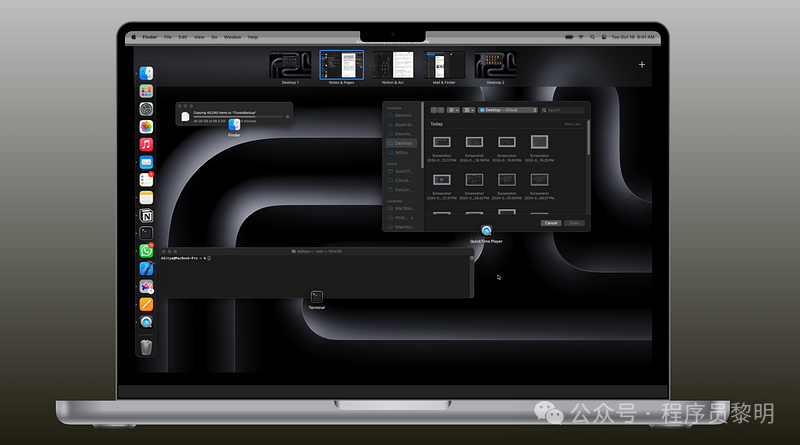This screenshot has width=800, height=445.
Task: Open the Wi-Fi menu bar icon
Action: (581, 37)
